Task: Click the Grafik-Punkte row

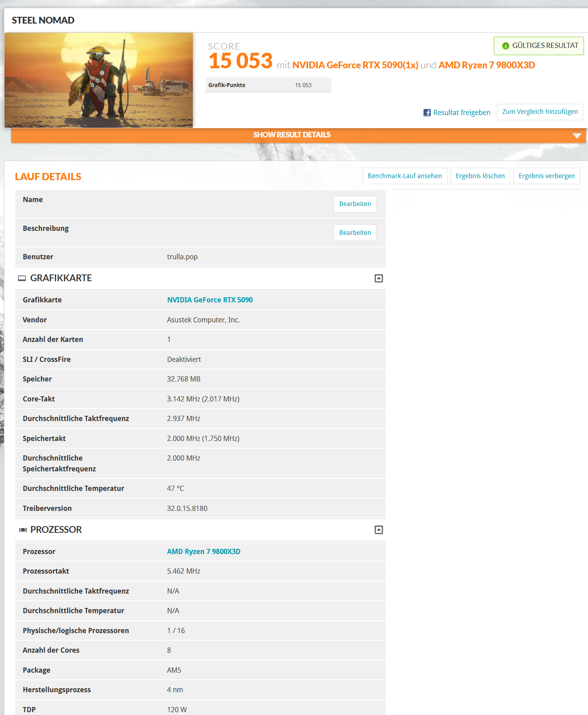Action: click(268, 85)
